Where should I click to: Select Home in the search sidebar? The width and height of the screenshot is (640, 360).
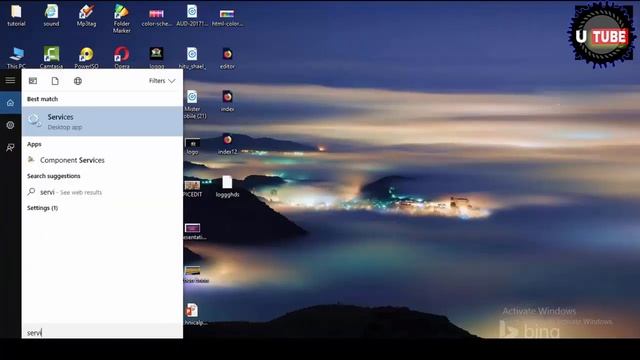tap(10, 102)
